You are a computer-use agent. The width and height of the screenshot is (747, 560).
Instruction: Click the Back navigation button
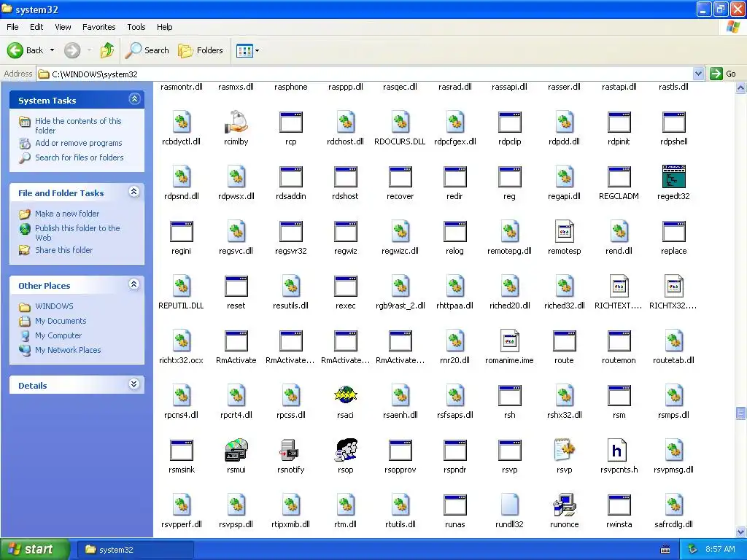point(26,50)
